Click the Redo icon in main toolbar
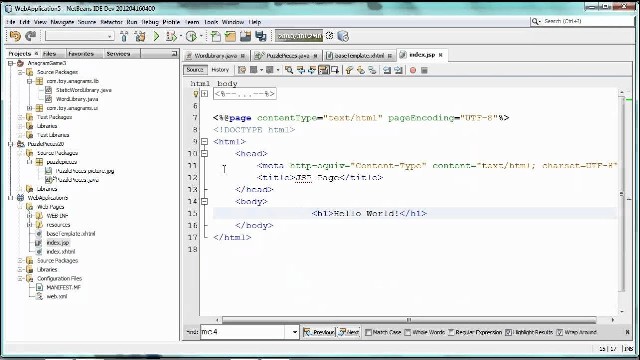This screenshot has width=640, height=360. pos(31,36)
